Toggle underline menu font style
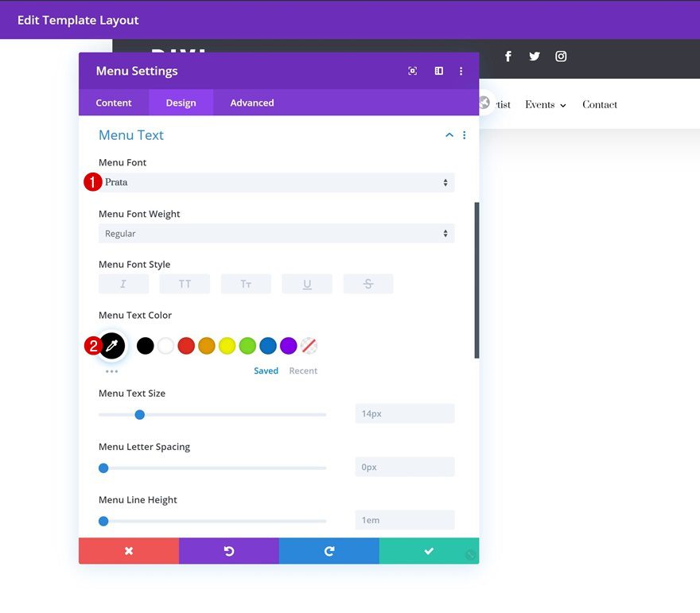 [307, 284]
